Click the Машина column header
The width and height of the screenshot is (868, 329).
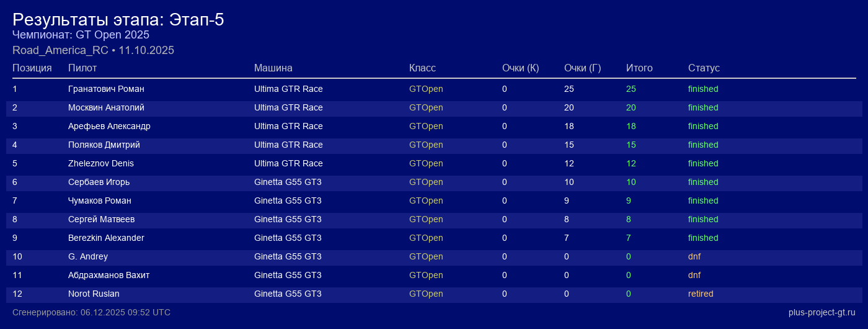tap(273, 68)
